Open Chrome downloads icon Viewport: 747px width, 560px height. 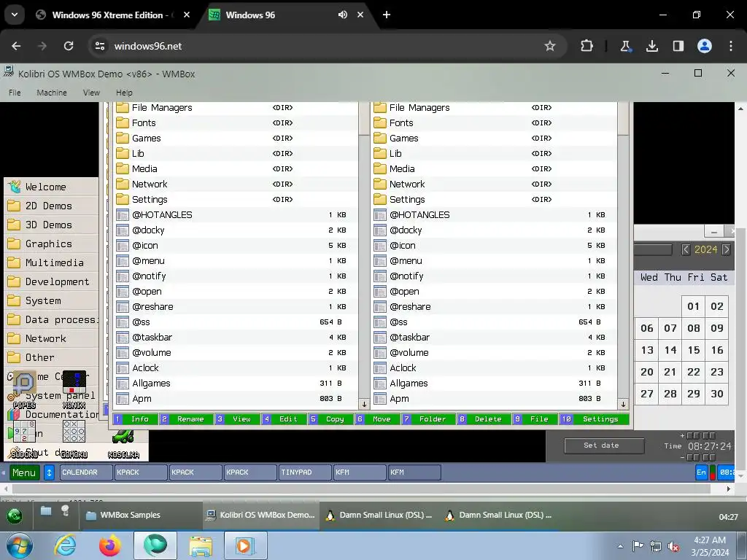651,46
